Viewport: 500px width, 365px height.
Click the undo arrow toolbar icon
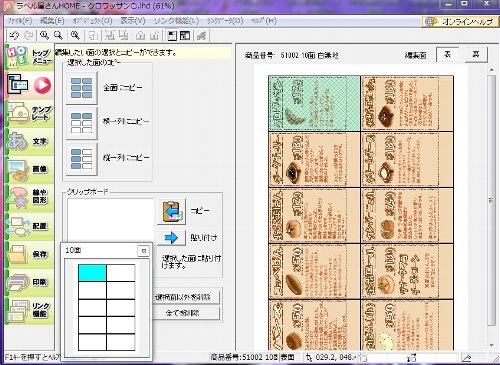pos(14,35)
